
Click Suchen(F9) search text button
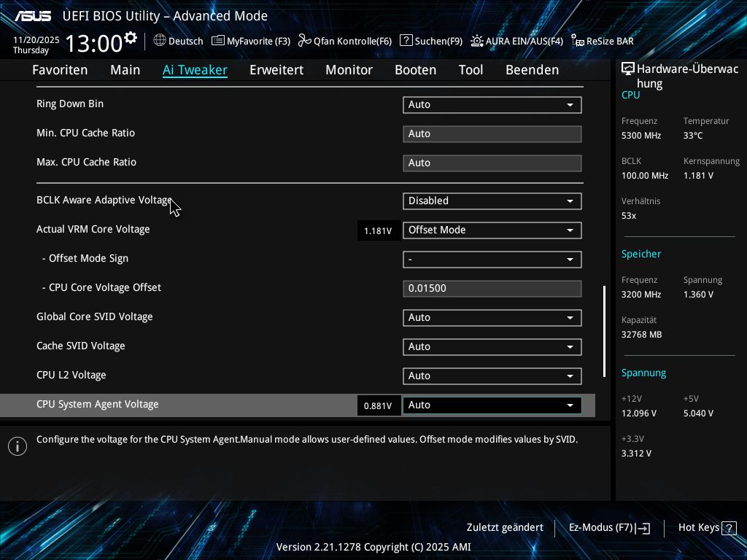438,42
